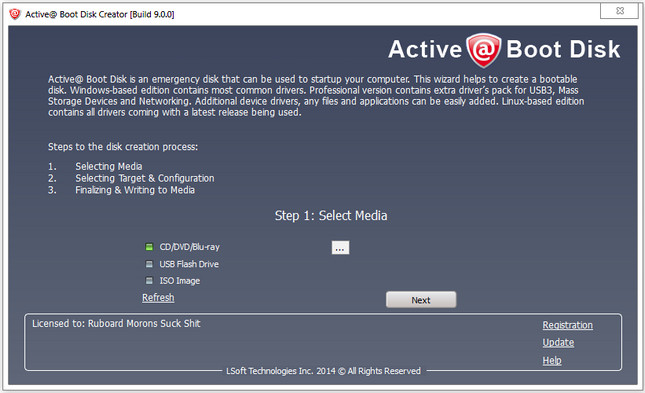Image resolution: width=645 pixels, height=393 pixels.
Task: Click 'Selecting Target & Configuration' step text
Action: pos(144,178)
